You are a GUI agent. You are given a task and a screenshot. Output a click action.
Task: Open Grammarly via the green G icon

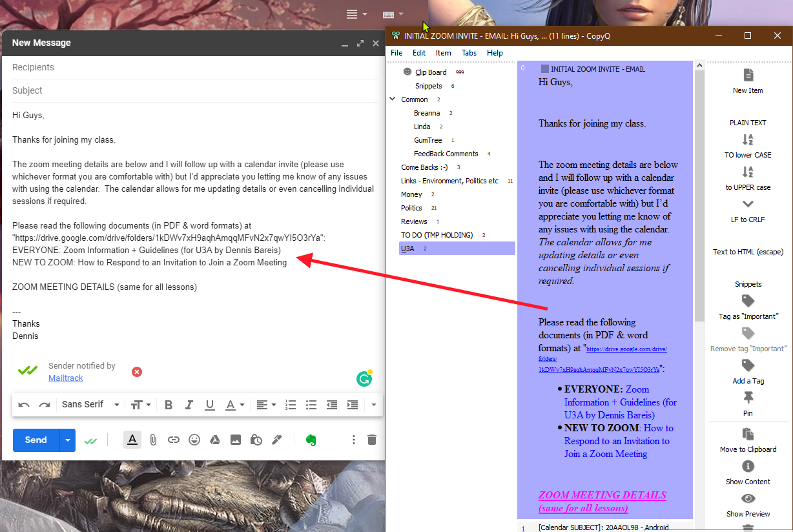tap(364, 379)
